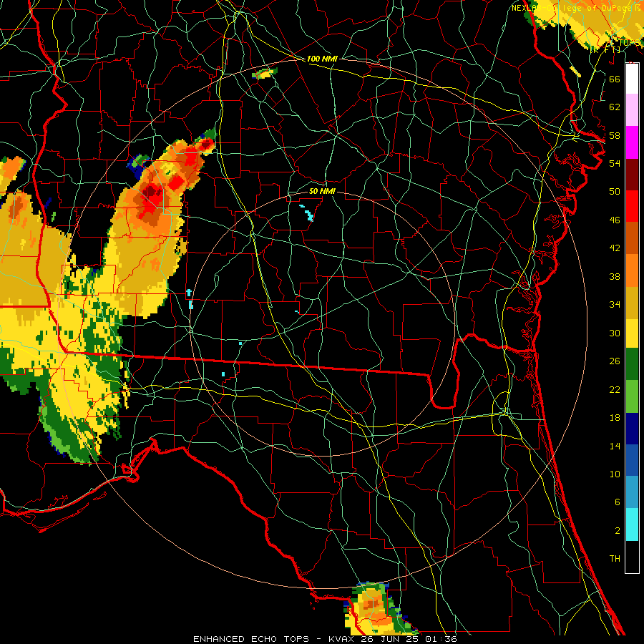The image size is (644, 644).
Task: Click the "NEXLAB-College of DuPage" credit text
Action: [x=571, y=8]
